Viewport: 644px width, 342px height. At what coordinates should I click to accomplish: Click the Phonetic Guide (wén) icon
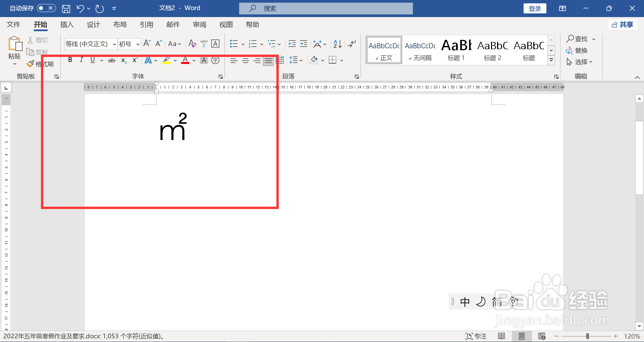tap(204, 44)
